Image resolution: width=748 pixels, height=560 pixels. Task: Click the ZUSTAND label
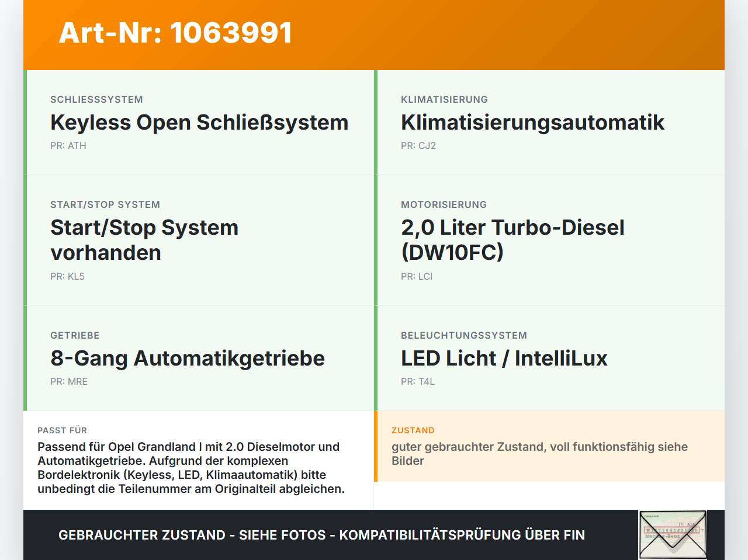pos(413,430)
